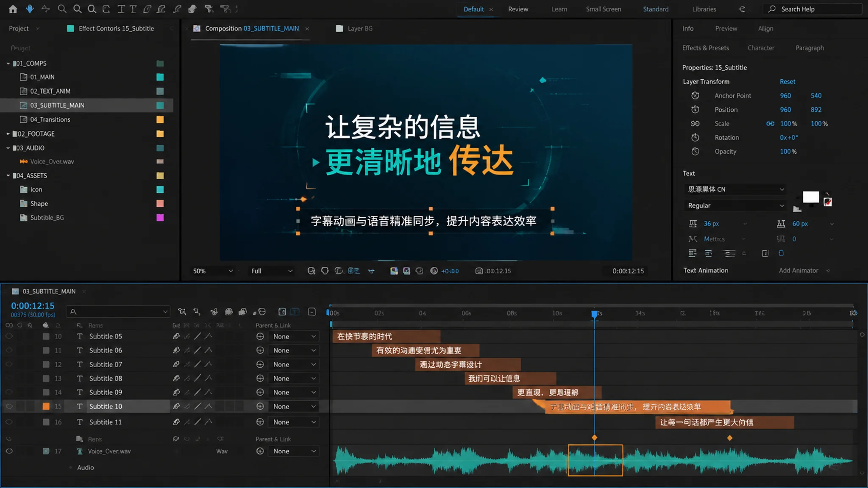Open the Project panel tab
The height and width of the screenshot is (488, 868).
tap(19, 28)
